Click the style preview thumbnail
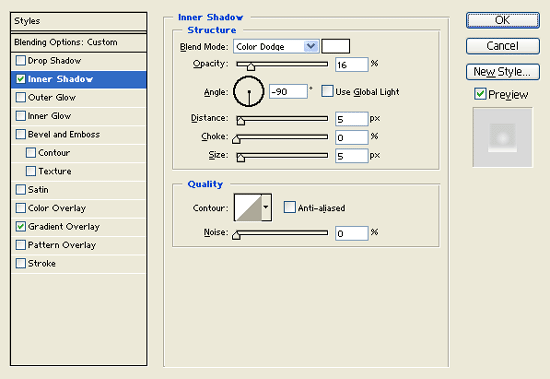Viewport: 550px width, 379px height. (x=503, y=137)
